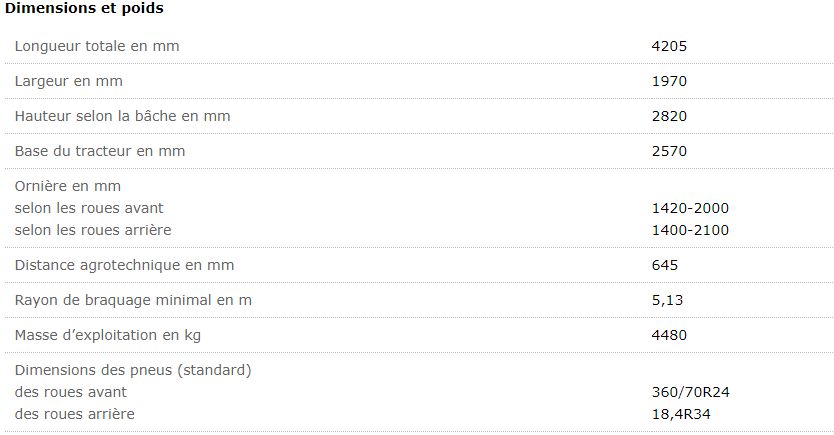Select the 2570 tractor base value
This screenshot has width=834, height=435.
[669, 151]
